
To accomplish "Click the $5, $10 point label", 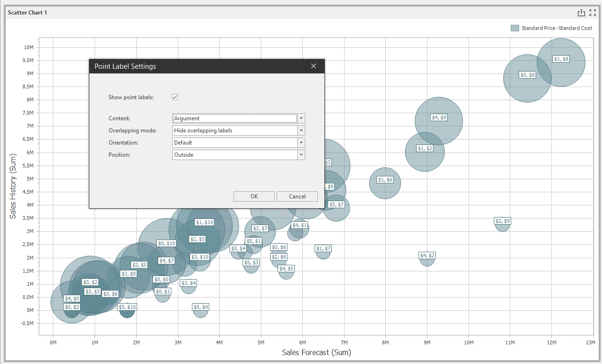I will click(x=127, y=307).
